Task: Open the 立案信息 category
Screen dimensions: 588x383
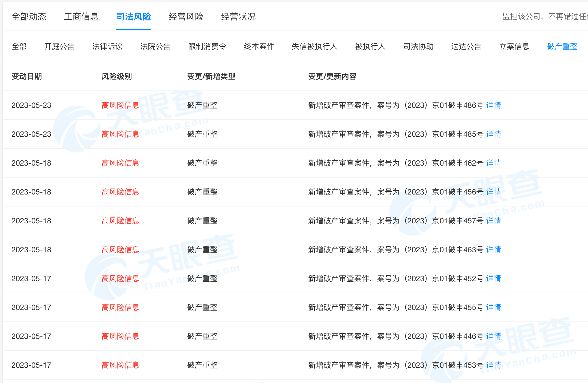Action: point(514,46)
